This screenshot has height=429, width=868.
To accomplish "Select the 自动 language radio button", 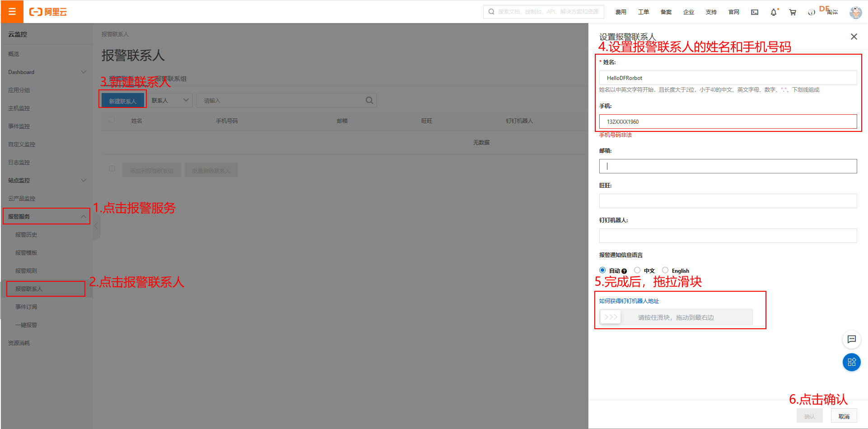I will point(602,270).
